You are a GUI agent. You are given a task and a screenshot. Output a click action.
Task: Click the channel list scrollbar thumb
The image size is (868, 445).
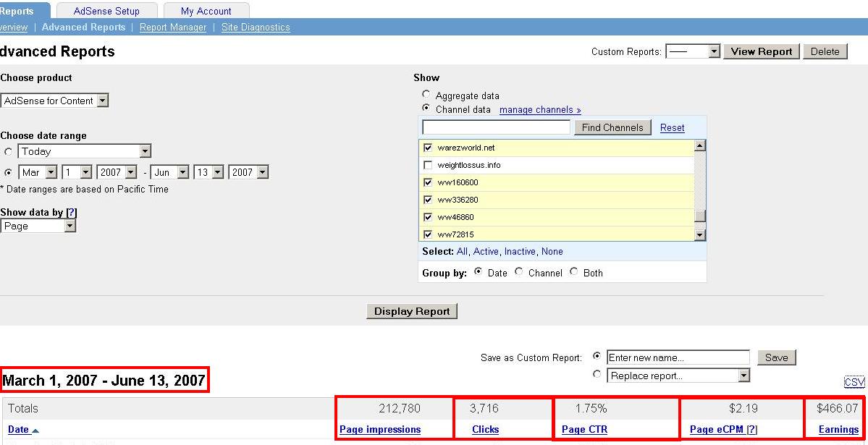pyautogui.click(x=700, y=216)
